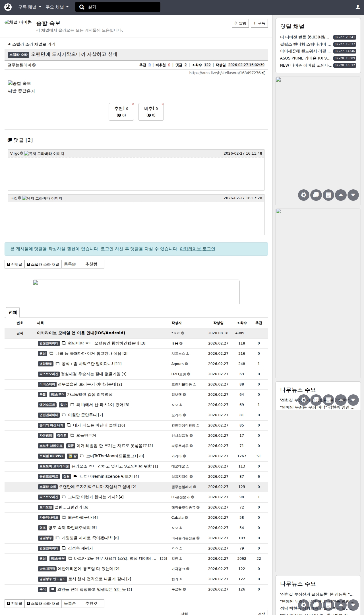
Task: Click the 비추! downvote button
Action: tap(151, 112)
